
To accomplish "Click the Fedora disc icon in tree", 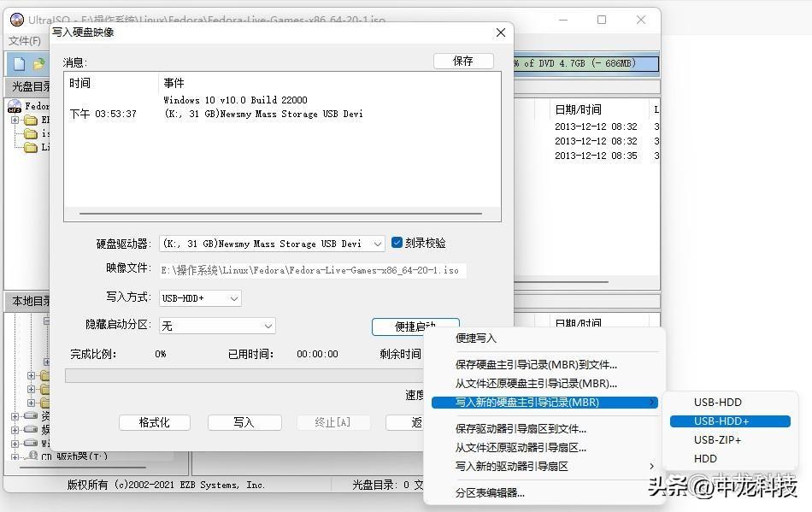I will (15, 106).
